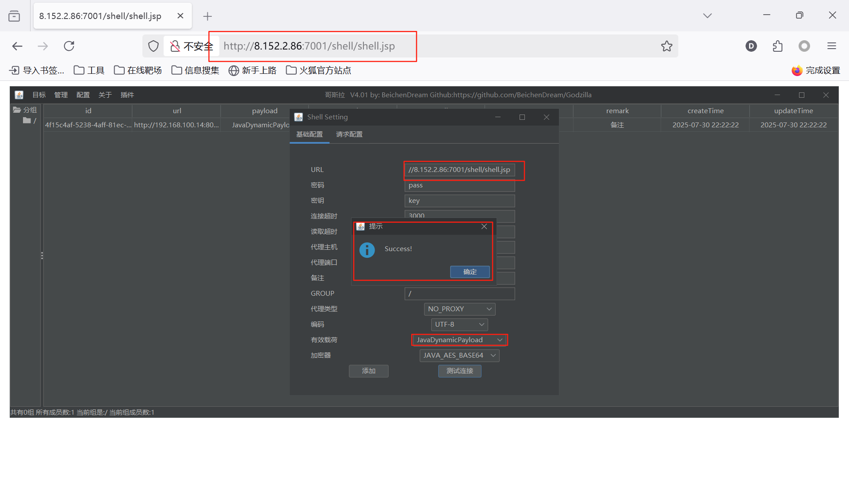The height and width of the screenshot is (504, 849).
Task: Click the round gray toolbar icon beside the menu
Action: coord(804,46)
